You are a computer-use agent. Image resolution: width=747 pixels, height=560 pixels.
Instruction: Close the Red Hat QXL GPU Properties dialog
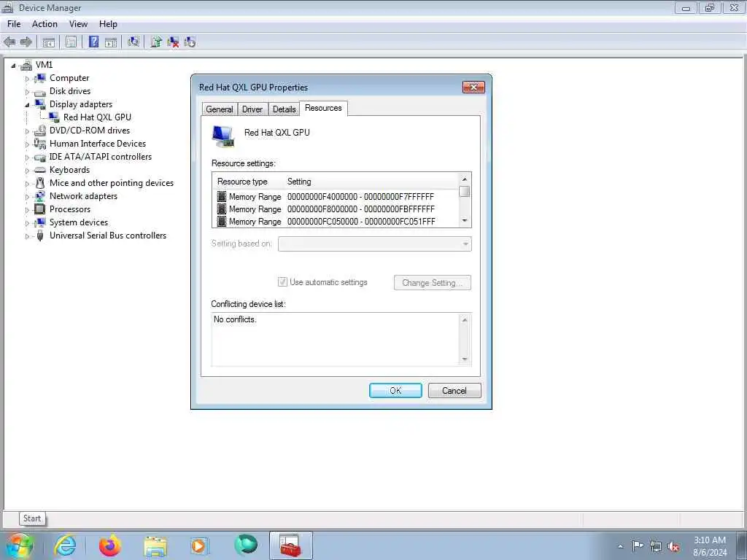473,87
